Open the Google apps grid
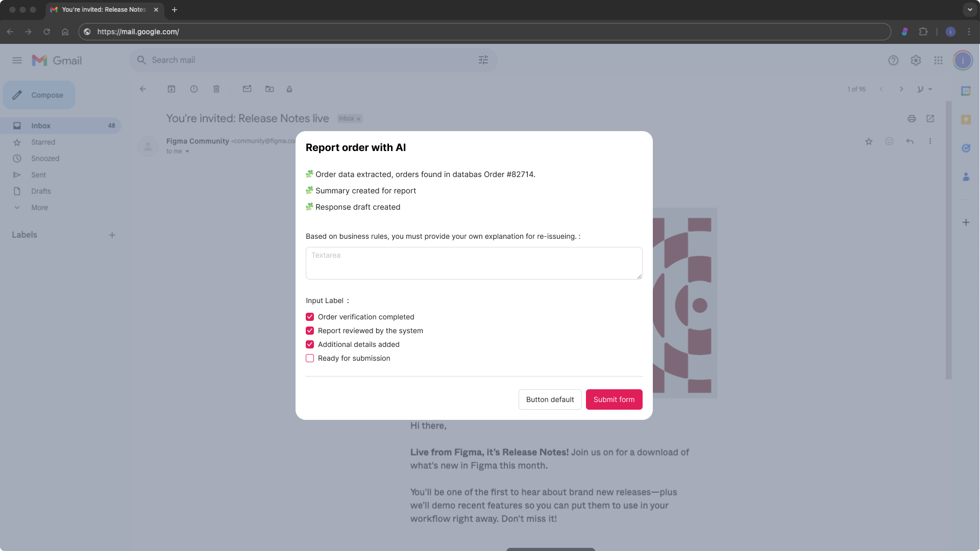Screen dimensions: 980x551 click(938, 60)
